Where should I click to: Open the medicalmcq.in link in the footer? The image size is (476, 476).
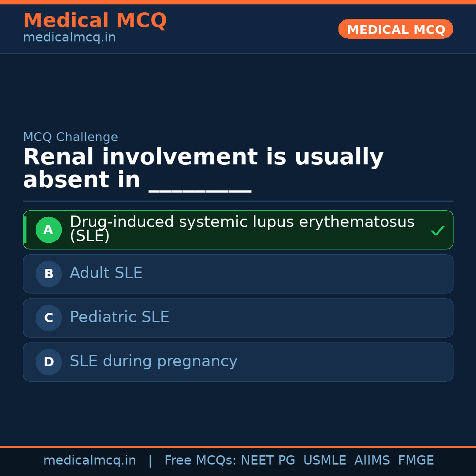pos(89,461)
